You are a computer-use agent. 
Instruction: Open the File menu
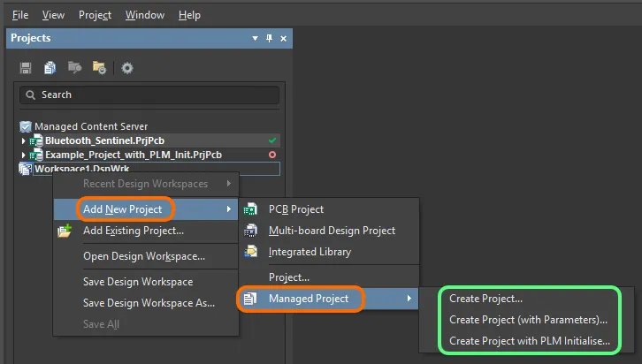[20, 15]
